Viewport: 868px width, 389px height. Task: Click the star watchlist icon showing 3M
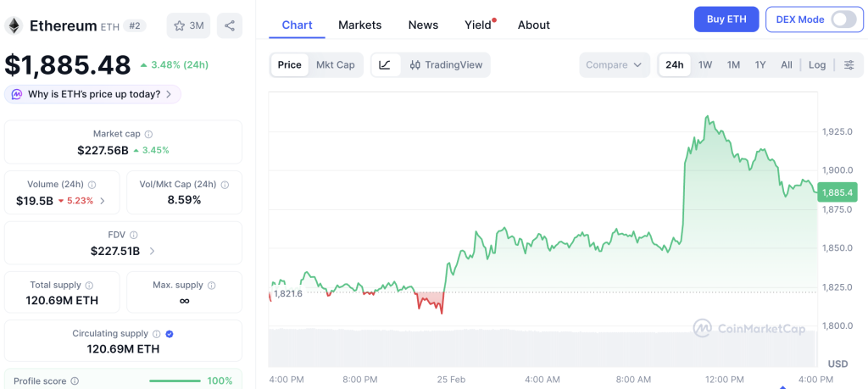coord(188,25)
